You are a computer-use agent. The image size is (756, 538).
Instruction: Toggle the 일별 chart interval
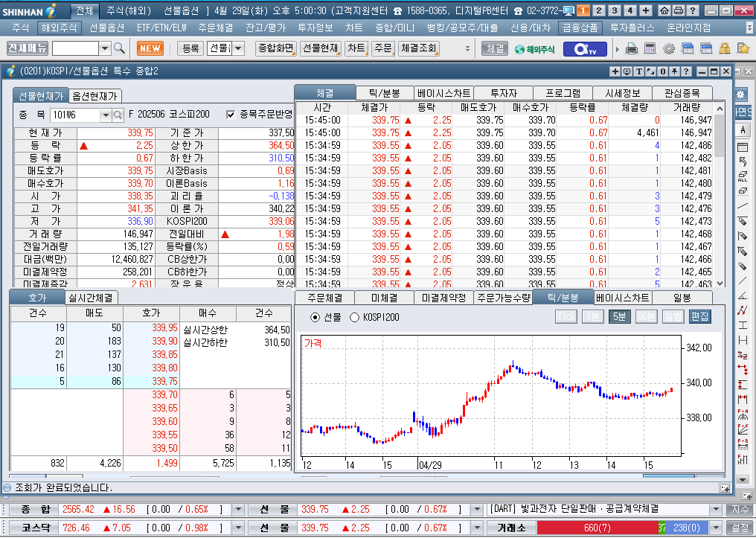673,316
